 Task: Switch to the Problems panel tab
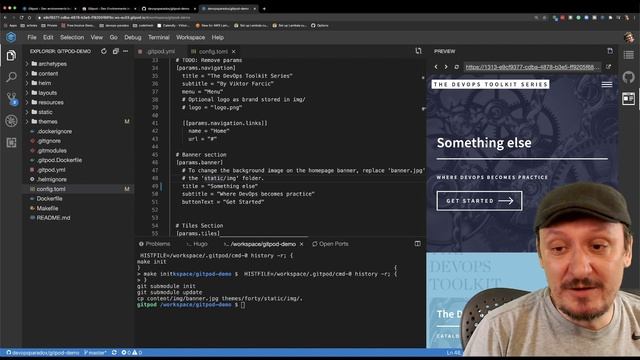point(155,244)
